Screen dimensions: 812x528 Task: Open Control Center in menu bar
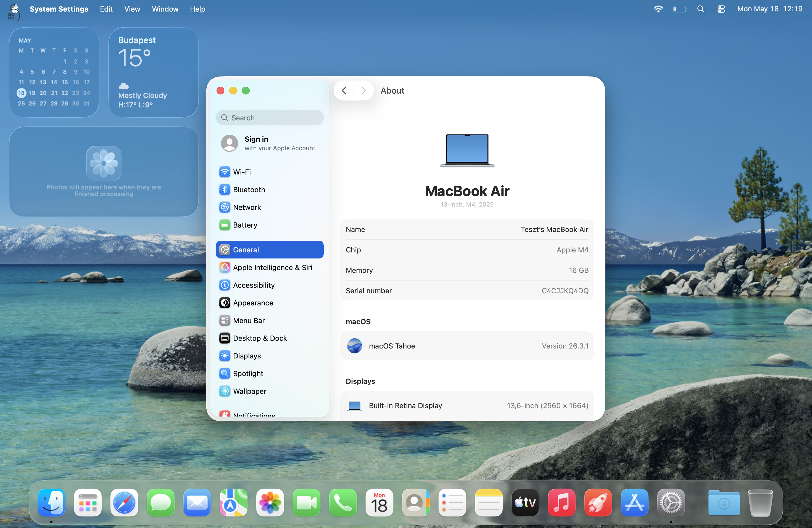click(x=721, y=9)
